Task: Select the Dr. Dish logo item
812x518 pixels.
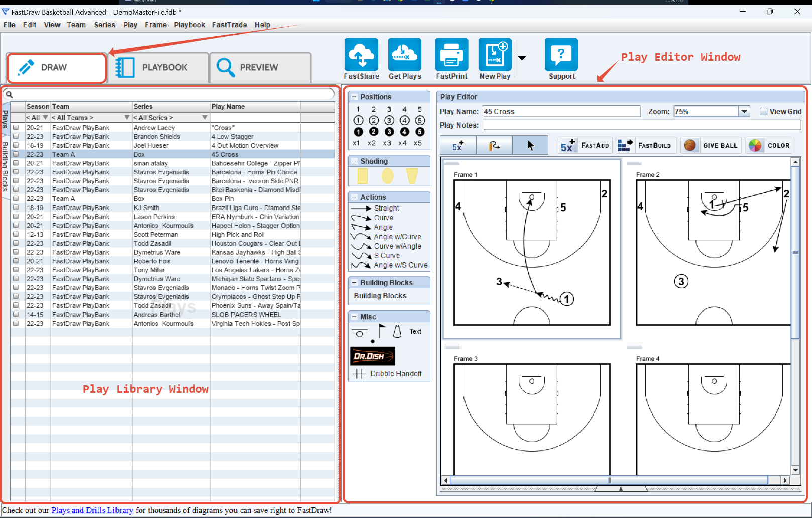Action: 372,356
